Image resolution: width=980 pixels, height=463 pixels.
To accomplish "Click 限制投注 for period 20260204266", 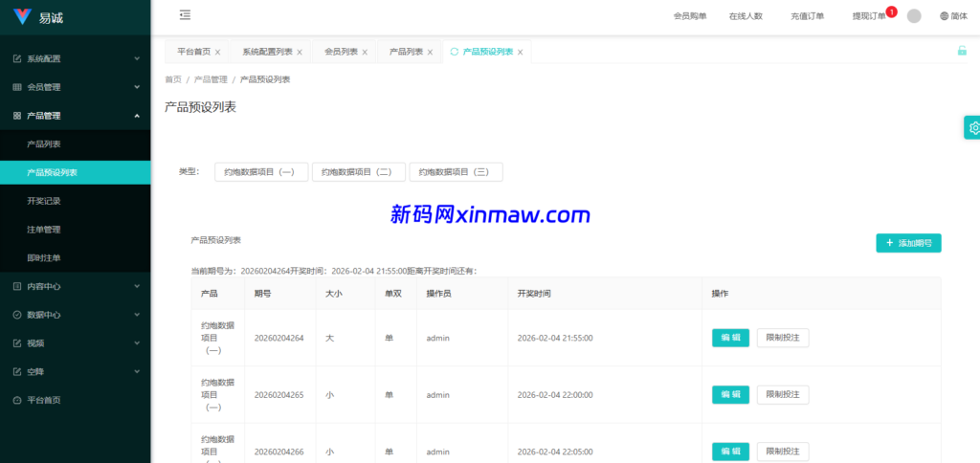I will 783,452.
